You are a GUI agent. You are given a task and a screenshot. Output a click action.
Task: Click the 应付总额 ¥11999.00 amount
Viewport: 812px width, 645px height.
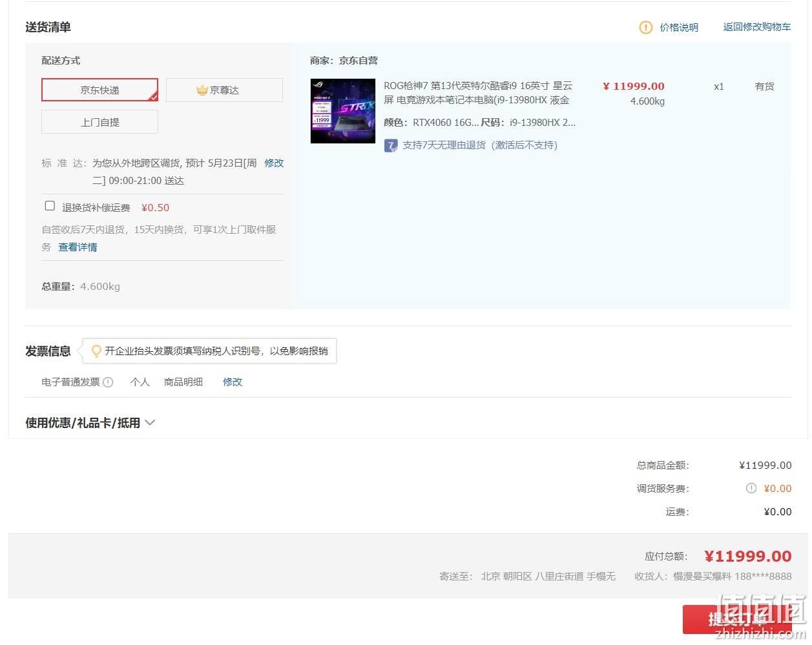(747, 557)
